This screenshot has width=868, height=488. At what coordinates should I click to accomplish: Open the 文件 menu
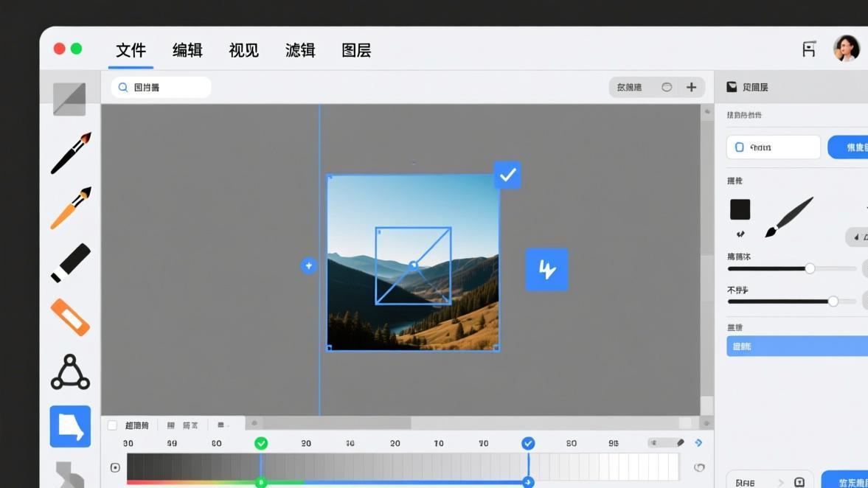pyautogui.click(x=131, y=50)
